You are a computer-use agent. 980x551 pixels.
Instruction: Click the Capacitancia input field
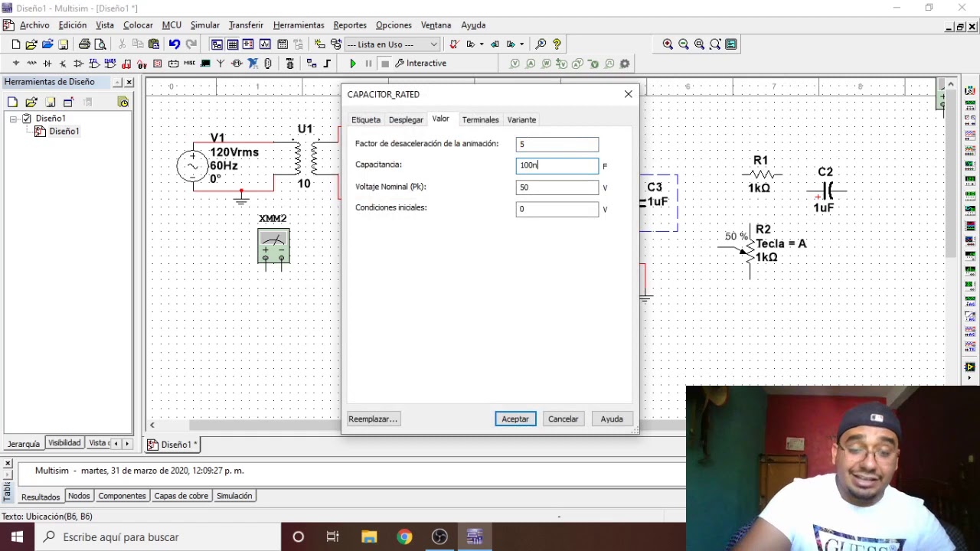click(557, 165)
